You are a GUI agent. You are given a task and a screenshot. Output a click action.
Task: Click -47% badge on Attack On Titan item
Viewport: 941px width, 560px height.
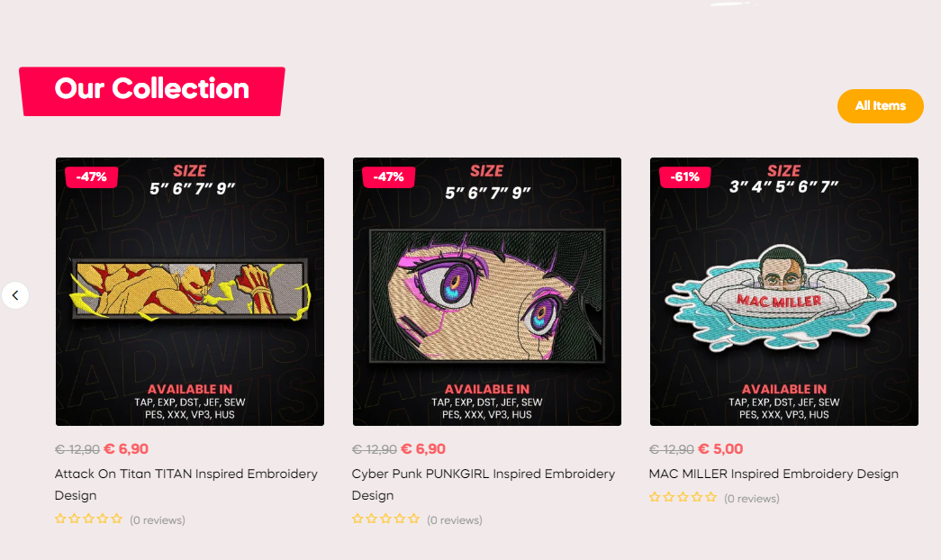click(x=91, y=177)
